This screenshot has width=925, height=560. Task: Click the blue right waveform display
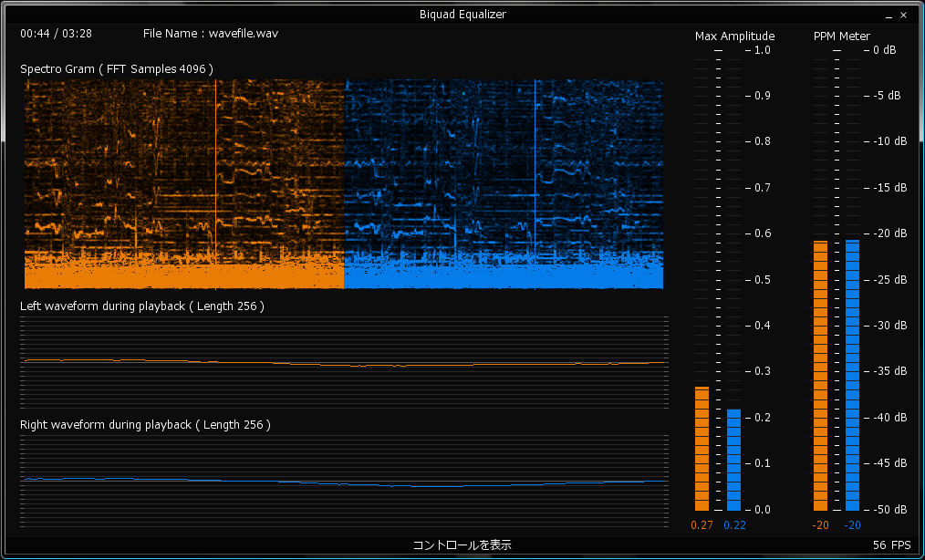[344, 481]
